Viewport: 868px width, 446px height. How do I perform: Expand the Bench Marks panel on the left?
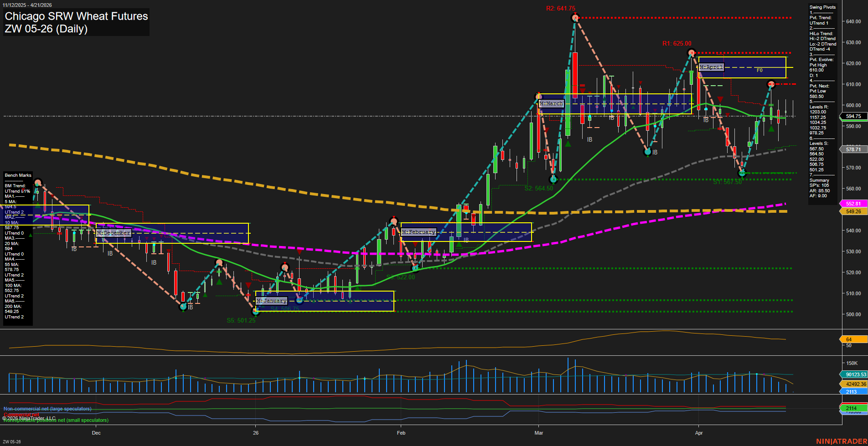(17, 175)
